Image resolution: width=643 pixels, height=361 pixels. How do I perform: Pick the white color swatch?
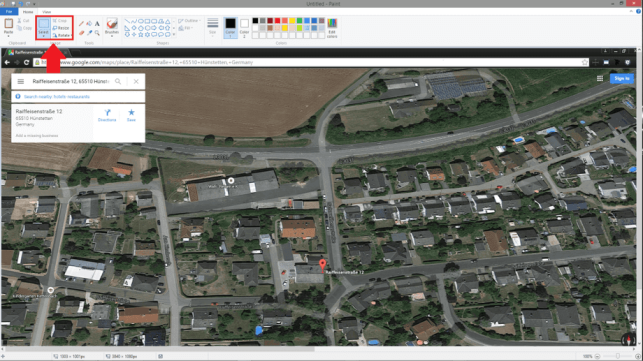[255, 28]
